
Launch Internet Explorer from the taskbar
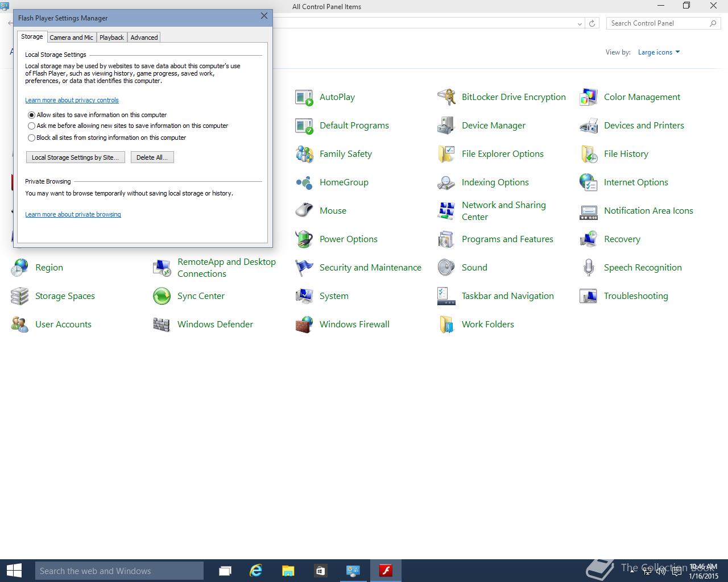256,571
